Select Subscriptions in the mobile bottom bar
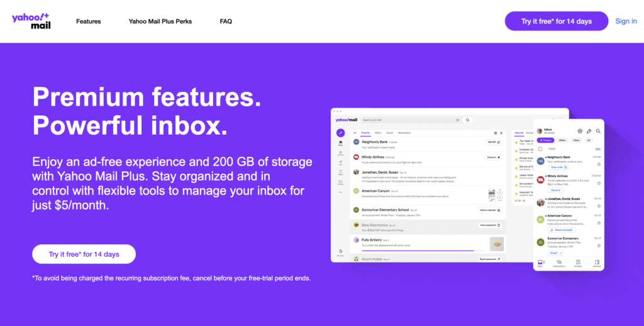Screen dimensions: 644x326 coord(559,264)
